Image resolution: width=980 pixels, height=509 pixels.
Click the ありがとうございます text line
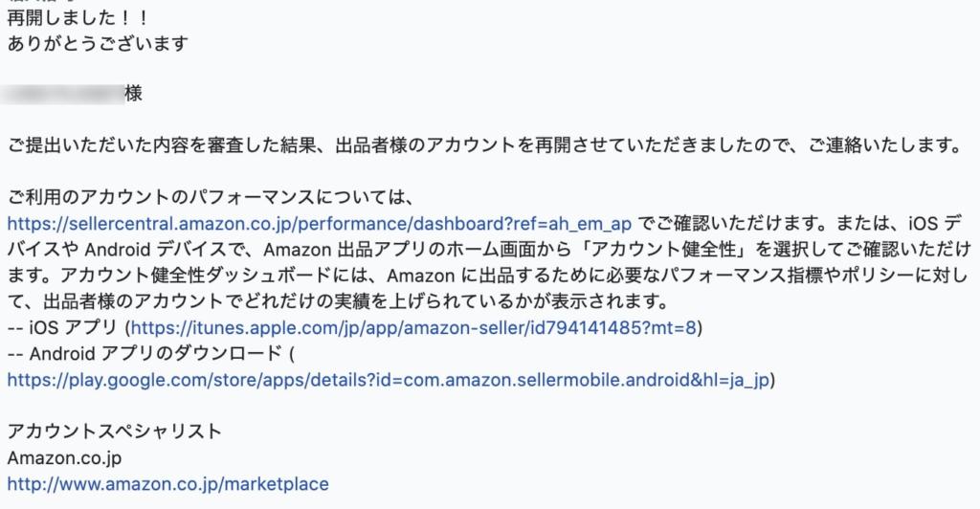(99, 44)
